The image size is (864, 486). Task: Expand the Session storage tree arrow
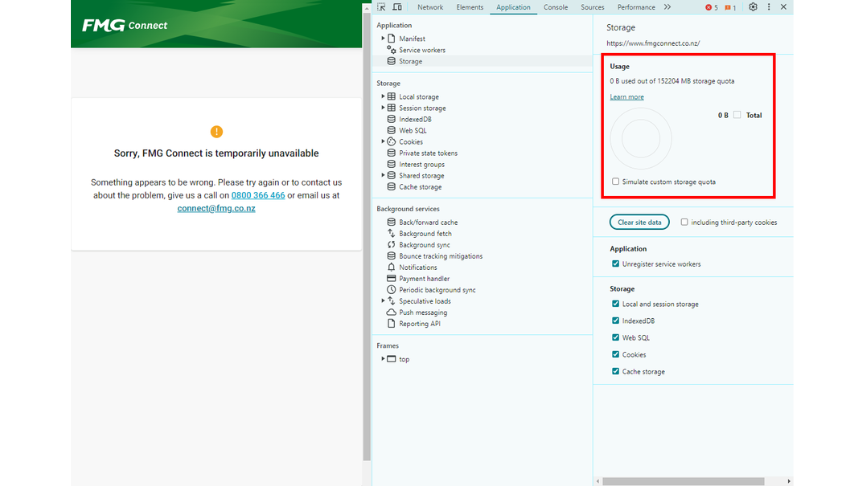(x=383, y=108)
